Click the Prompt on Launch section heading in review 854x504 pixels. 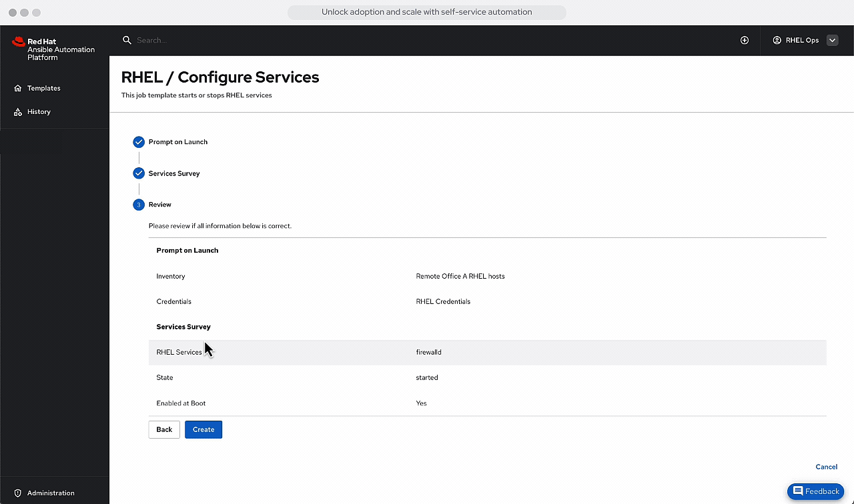[187, 251]
